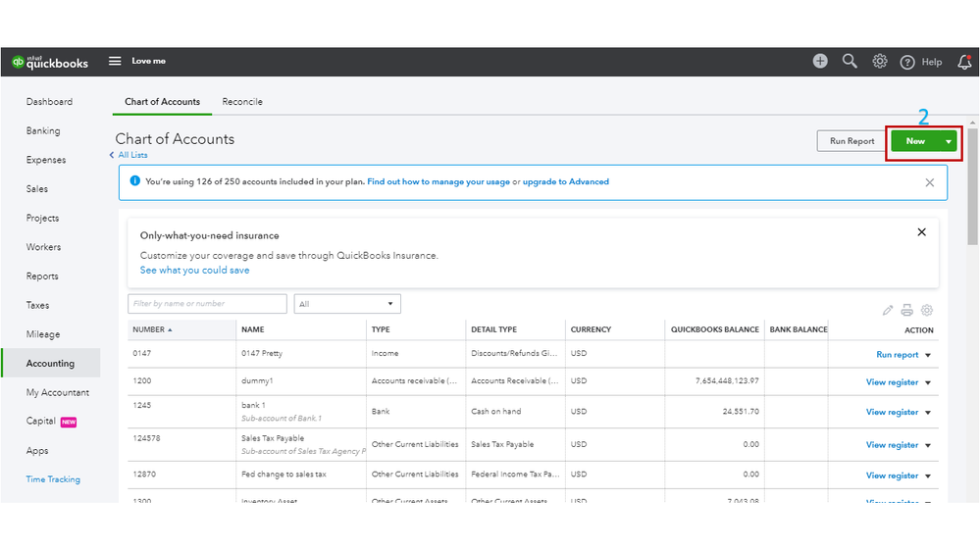Viewport: 980px width, 551px height.
Task: Click the Help question mark icon
Action: click(x=907, y=62)
